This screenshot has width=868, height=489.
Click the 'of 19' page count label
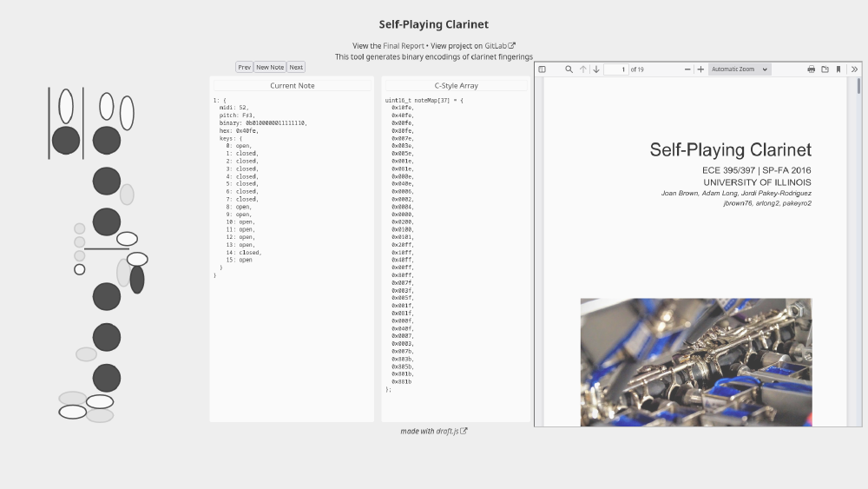point(637,69)
